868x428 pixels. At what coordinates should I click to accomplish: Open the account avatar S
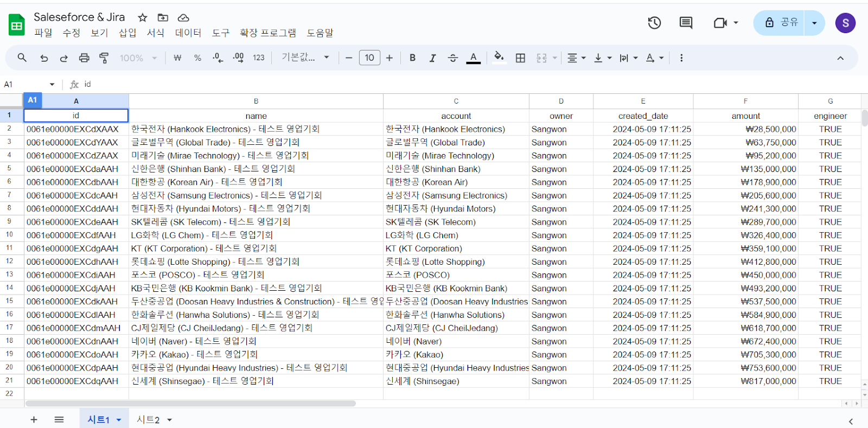(845, 23)
